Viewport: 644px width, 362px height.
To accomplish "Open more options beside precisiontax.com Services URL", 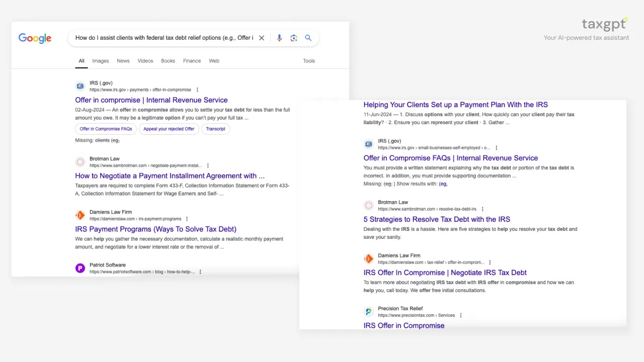I will [x=461, y=315].
